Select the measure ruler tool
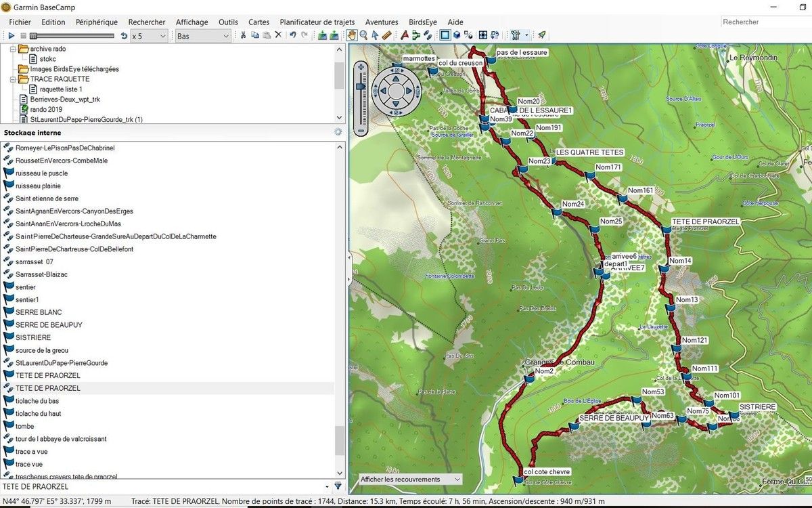 [x=386, y=35]
